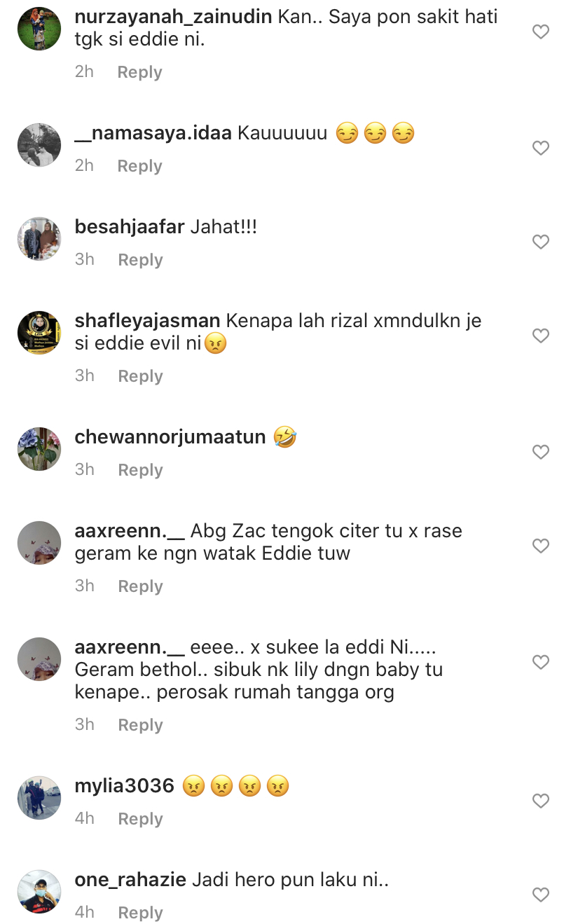571x924 pixels.
Task: Reply to besahjaafar's comment
Action: coord(140,260)
